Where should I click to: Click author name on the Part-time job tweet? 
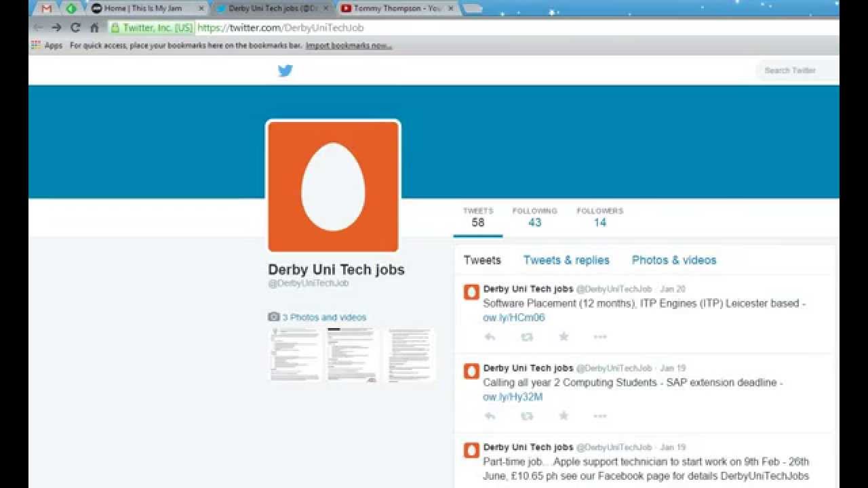528,447
